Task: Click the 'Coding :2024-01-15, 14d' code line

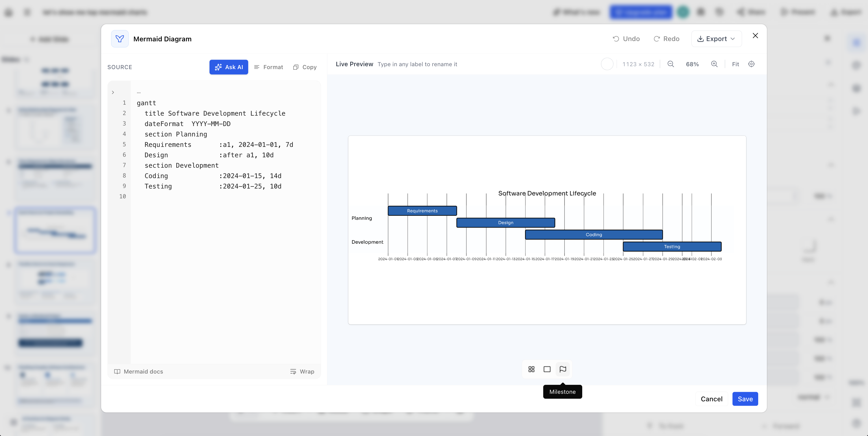Action: point(213,176)
